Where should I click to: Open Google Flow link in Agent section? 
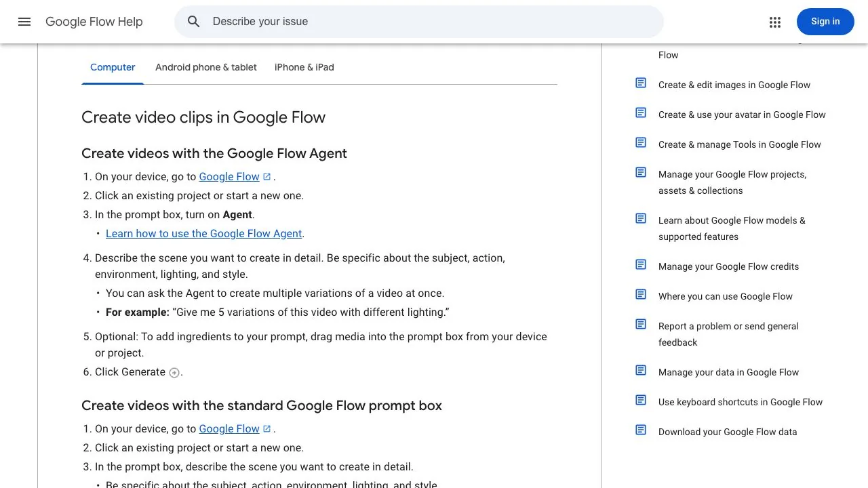229,177
